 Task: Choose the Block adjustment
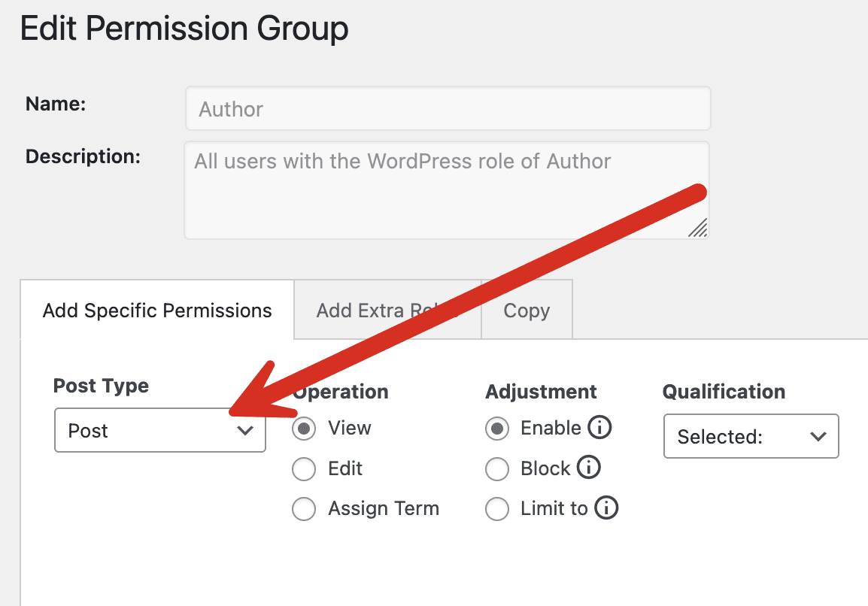pyautogui.click(x=497, y=468)
